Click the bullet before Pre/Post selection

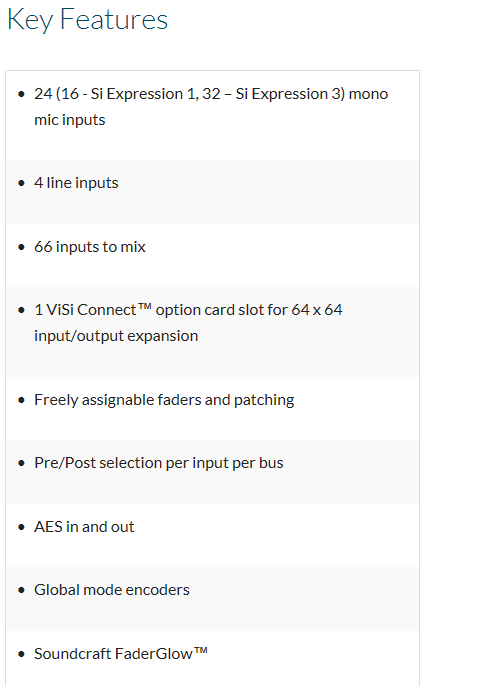(x=21, y=463)
